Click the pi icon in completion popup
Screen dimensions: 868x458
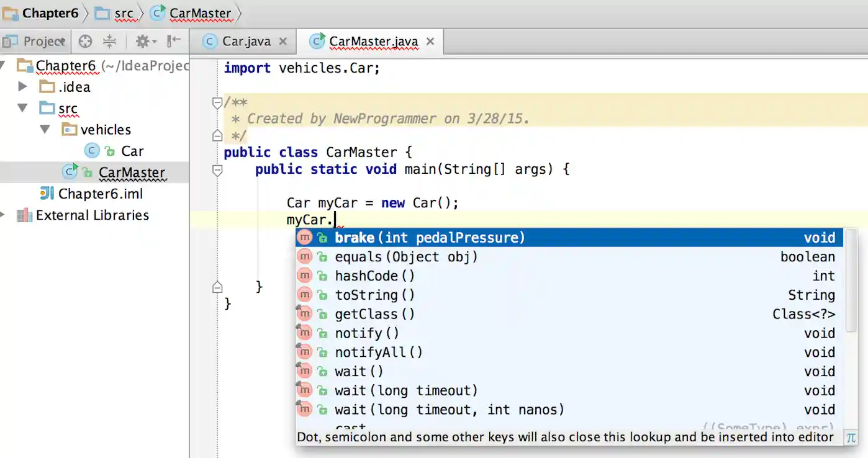(x=851, y=438)
